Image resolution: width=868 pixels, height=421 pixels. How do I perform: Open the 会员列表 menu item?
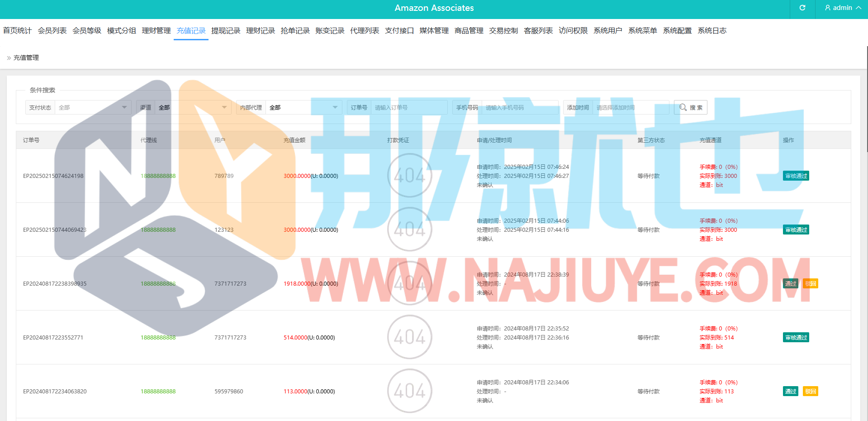[x=52, y=31]
